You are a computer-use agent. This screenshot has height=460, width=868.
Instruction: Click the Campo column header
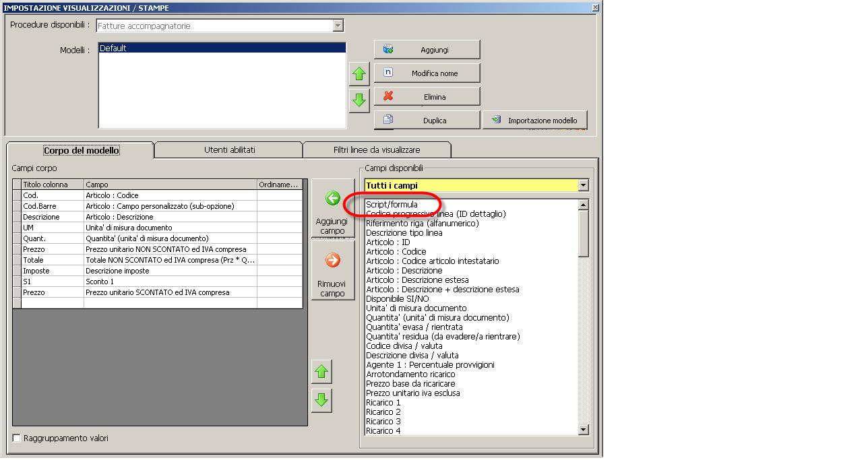coord(170,184)
